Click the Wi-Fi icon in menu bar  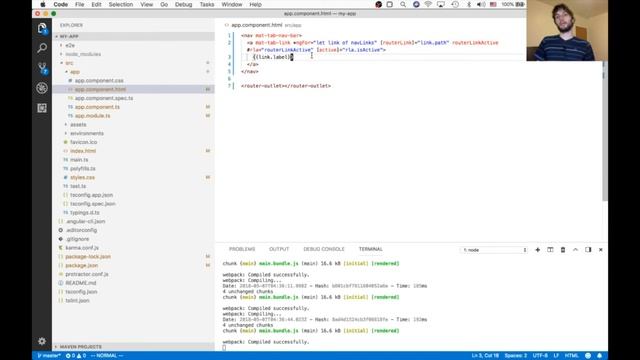pyautogui.click(x=428, y=4)
